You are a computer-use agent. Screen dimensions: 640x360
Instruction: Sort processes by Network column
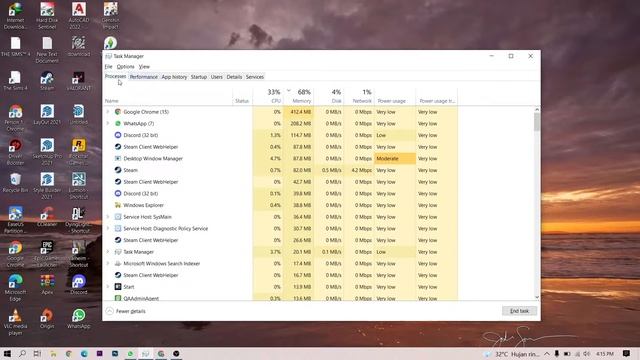point(359,96)
